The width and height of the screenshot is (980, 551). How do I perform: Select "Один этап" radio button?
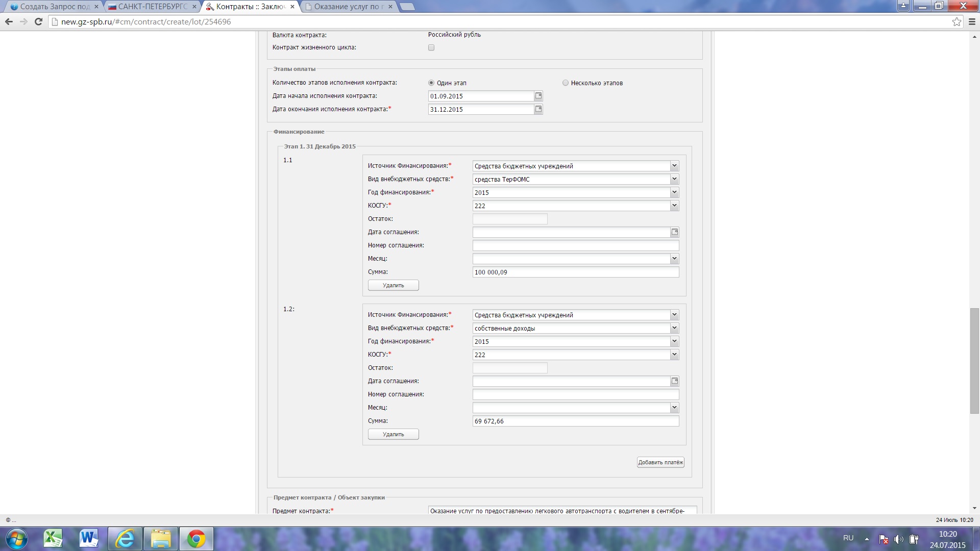pos(431,83)
